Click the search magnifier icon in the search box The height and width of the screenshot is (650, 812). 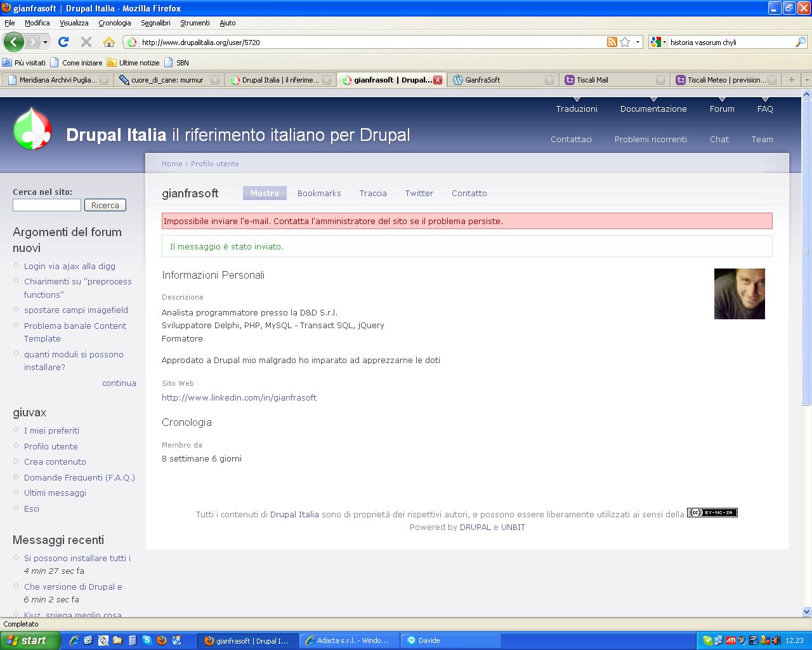pos(801,42)
